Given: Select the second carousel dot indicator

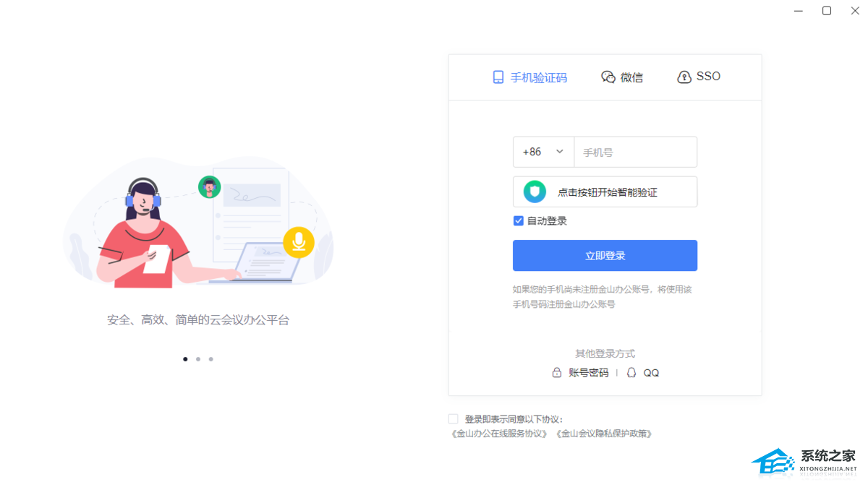Looking at the screenshot, I should (x=198, y=359).
